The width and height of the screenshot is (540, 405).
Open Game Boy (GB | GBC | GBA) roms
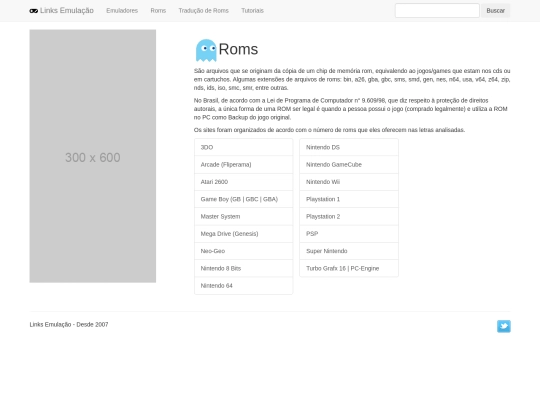point(243,199)
